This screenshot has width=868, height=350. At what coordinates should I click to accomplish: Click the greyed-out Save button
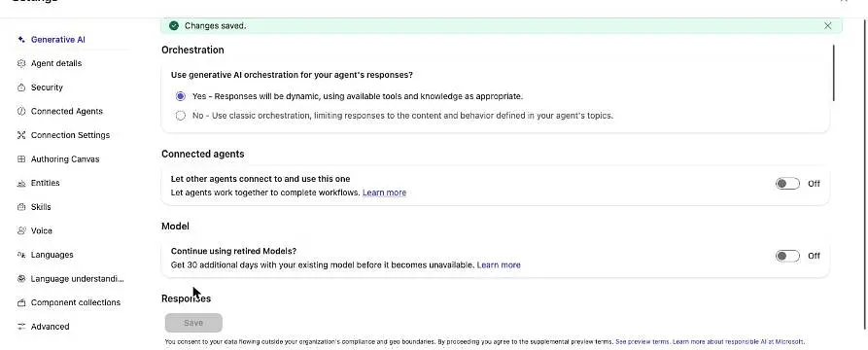tap(193, 323)
